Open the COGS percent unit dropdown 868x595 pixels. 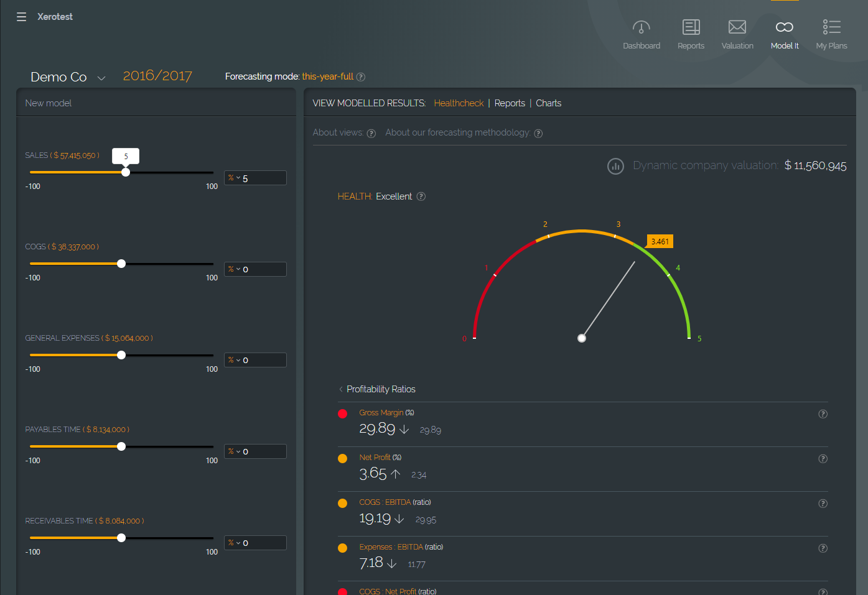pos(234,269)
